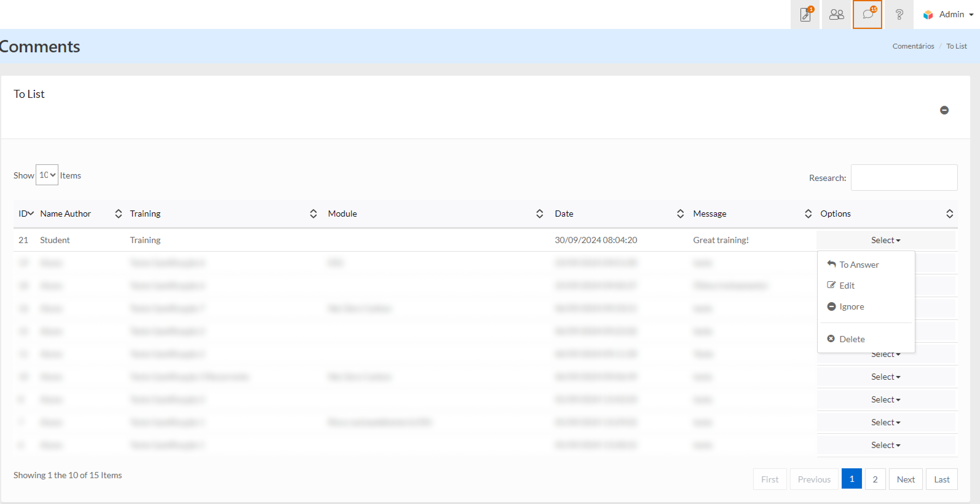Open the Show items count dropdown

pyautogui.click(x=47, y=175)
